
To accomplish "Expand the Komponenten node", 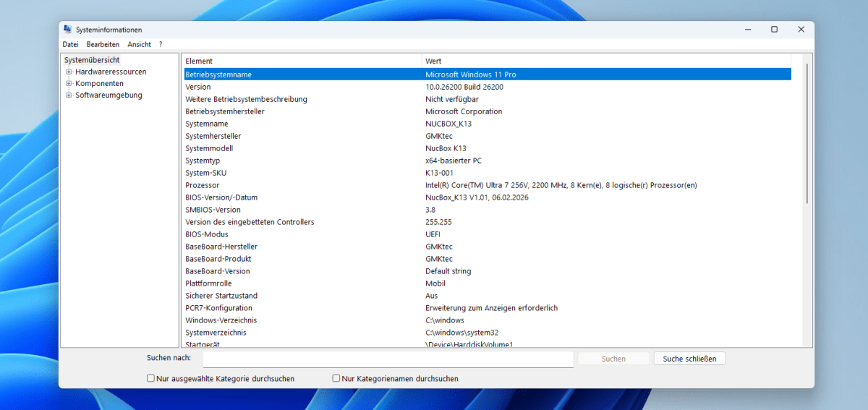I will click(x=69, y=83).
